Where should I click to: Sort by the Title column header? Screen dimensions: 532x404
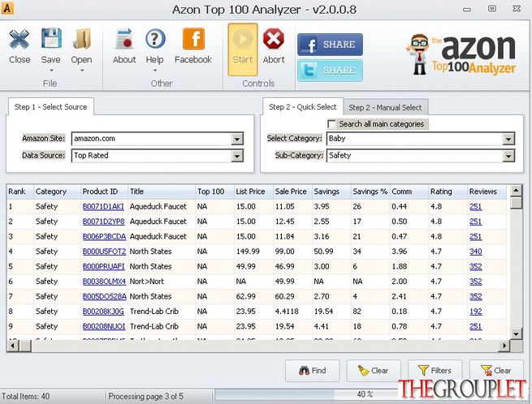click(x=162, y=191)
